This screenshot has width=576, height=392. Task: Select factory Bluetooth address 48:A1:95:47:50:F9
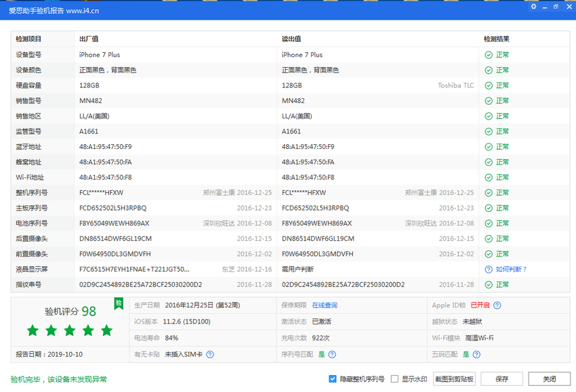click(x=106, y=147)
